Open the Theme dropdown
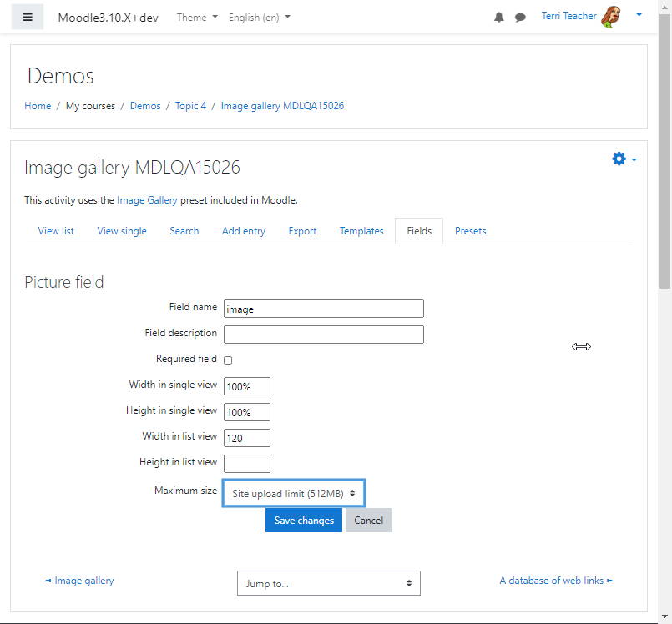The height and width of the screenshot is (624, 672). click(197, 18)
